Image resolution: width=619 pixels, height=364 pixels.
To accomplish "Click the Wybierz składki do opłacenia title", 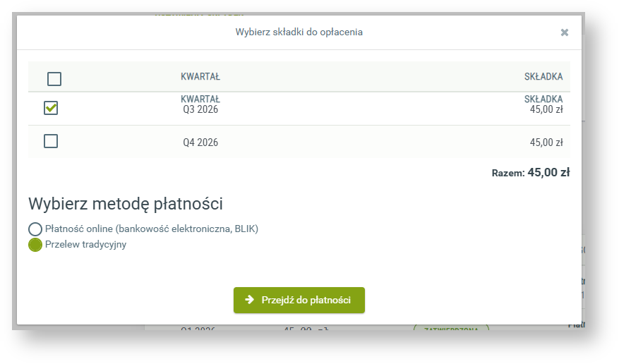I will coord(299,32).
